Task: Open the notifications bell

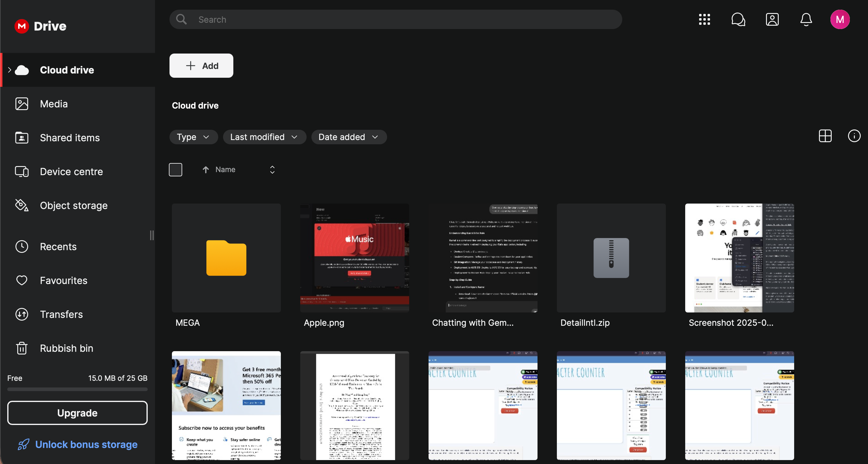Action: pyautogui.click(x=806, y=20)
